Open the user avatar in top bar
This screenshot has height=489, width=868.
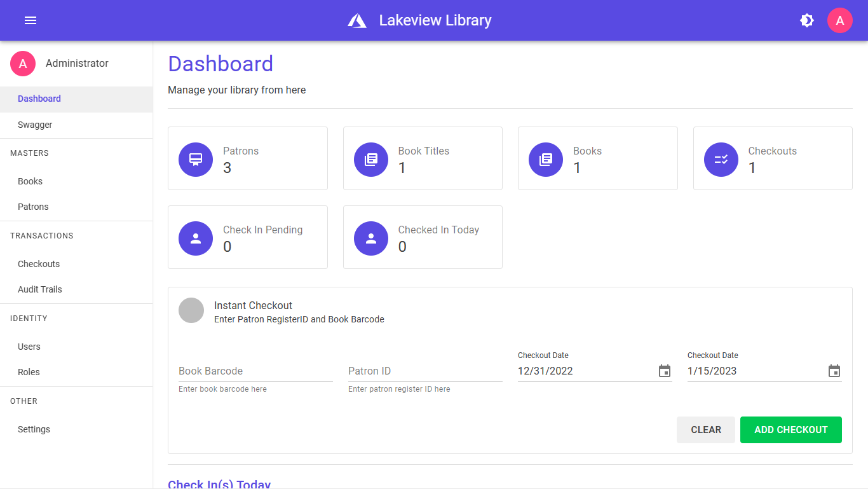(840, 20)
